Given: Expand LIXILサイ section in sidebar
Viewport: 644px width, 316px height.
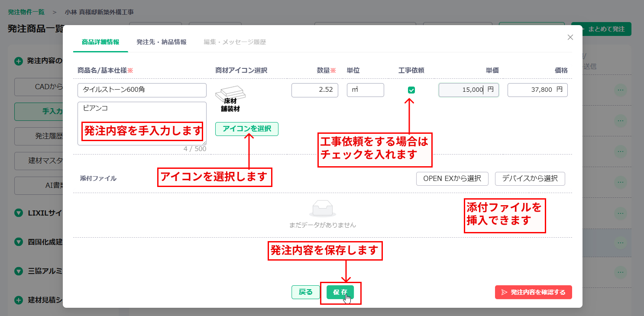Looking at the screenshot, I should pos(18,213).
